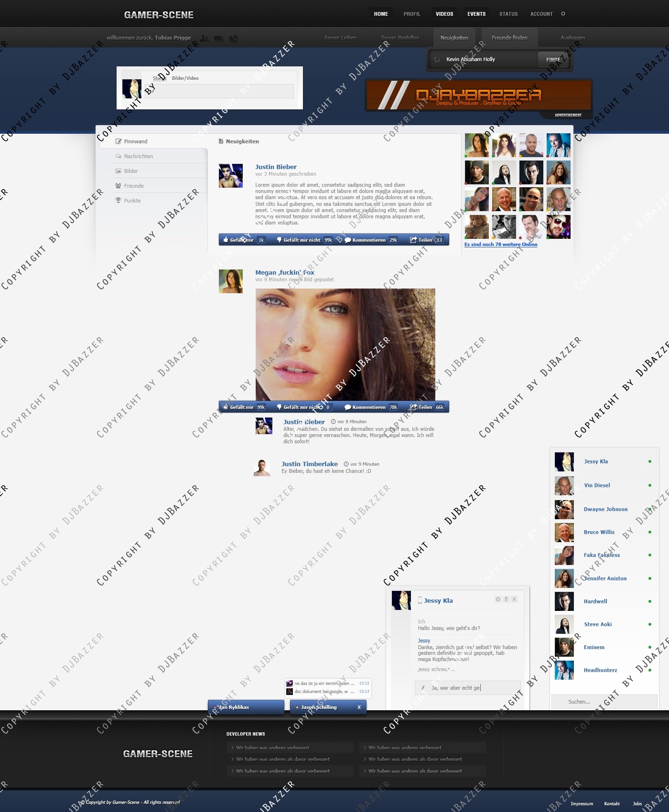Image resolution: width=669 pixels, height=812 pixels.
Task: Expand the Jan Ryklikas minimized chat bar
Action: (x=246, y=707)
